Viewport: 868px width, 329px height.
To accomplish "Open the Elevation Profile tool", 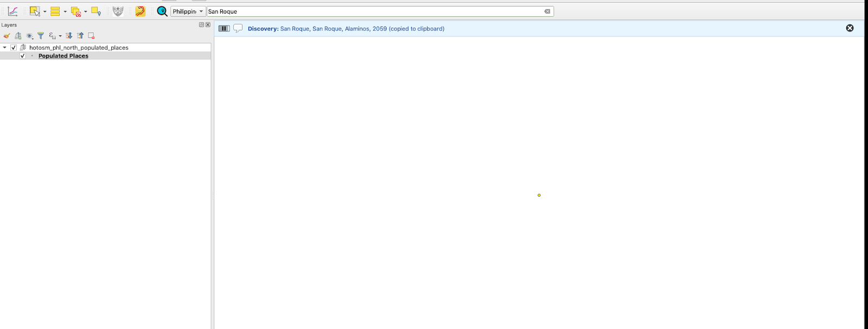I will pyautogui.click(x=12, y=11).
